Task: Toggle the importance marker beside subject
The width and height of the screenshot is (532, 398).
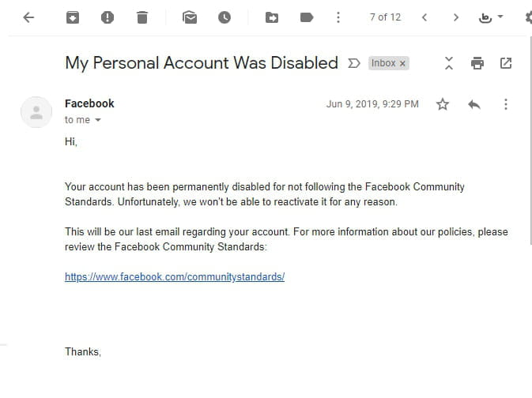Action: [354, 63]
